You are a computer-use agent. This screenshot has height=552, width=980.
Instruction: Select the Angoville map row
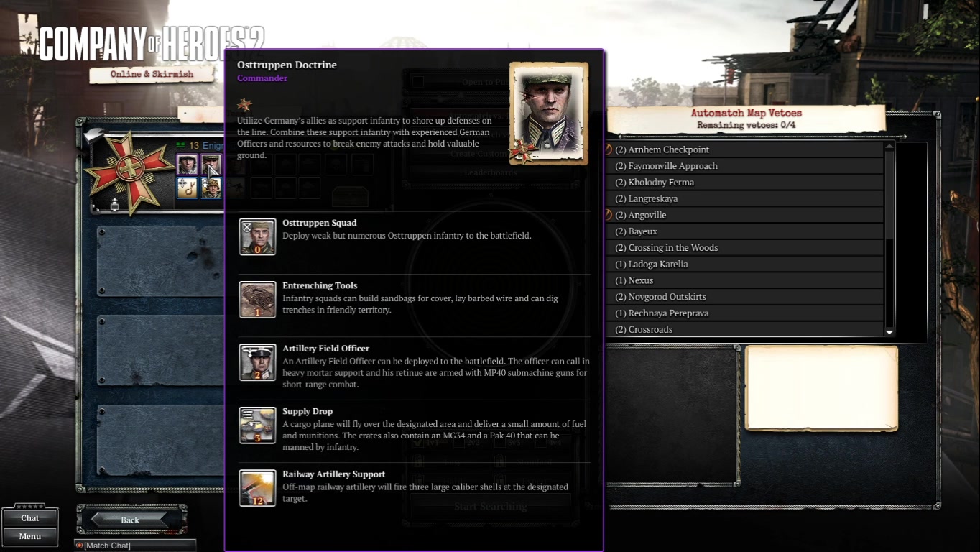(744, 215)
